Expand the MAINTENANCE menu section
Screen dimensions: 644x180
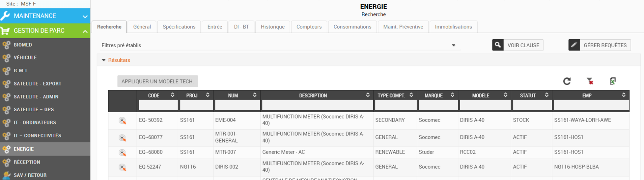pos(85,16)
